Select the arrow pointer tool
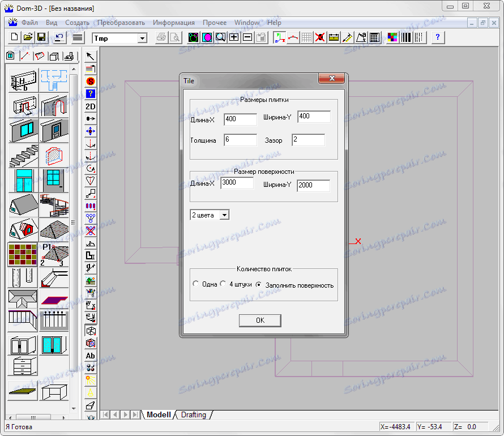 click(90, 56)
